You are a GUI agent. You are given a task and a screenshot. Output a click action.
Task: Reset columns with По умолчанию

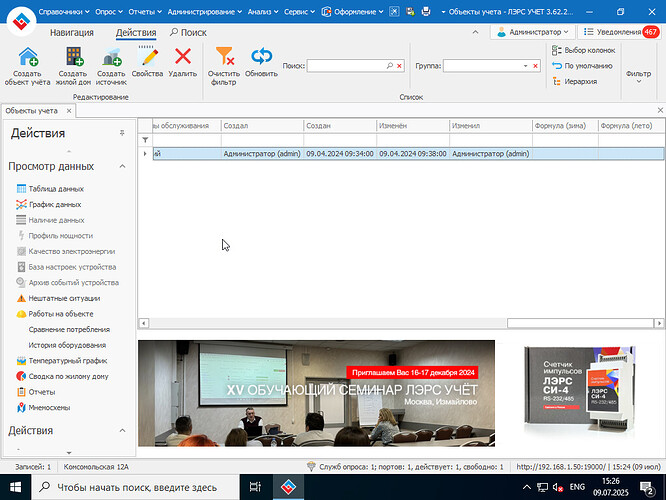point(582,66)
